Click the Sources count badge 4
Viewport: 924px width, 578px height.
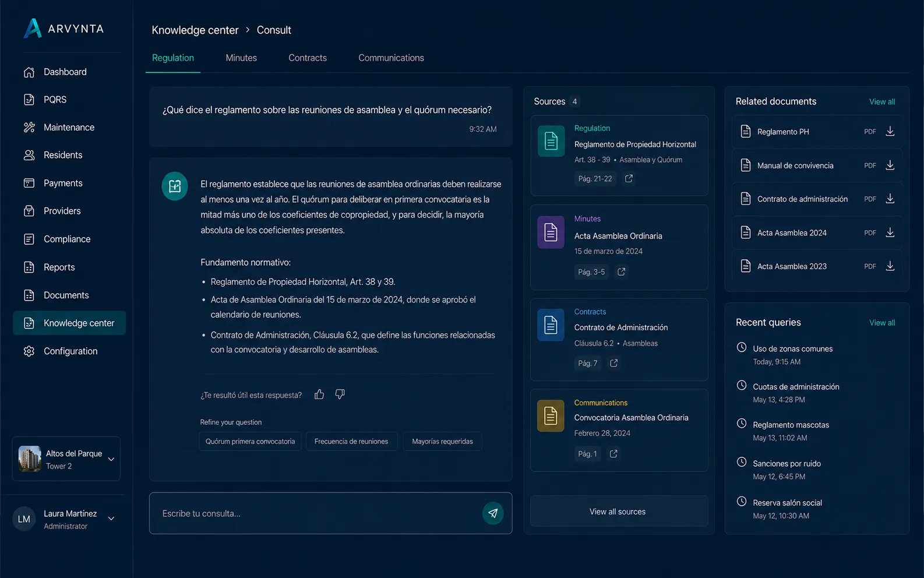tap(574, 101)
